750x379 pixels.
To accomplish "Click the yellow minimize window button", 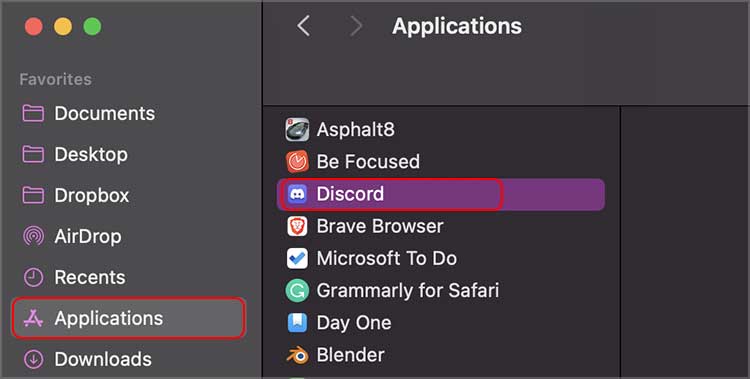I will pyautogui.click(x=63, y=26).
